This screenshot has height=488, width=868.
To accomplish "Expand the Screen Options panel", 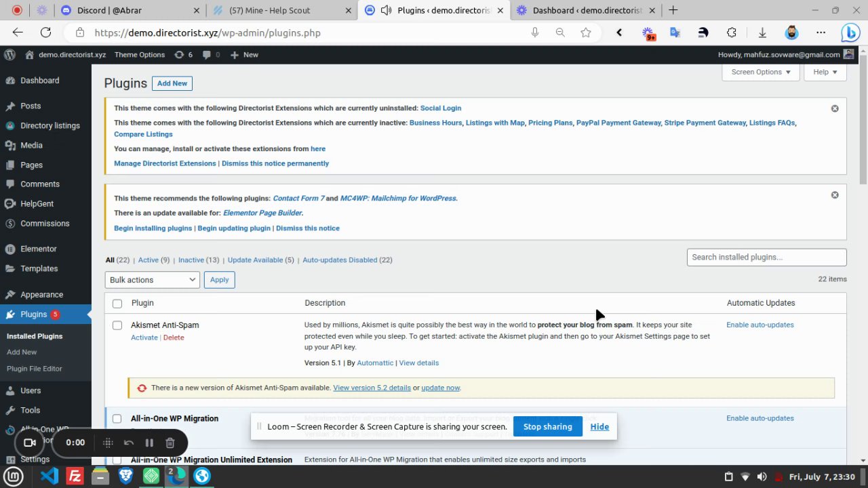I will (x=761, y=72).
